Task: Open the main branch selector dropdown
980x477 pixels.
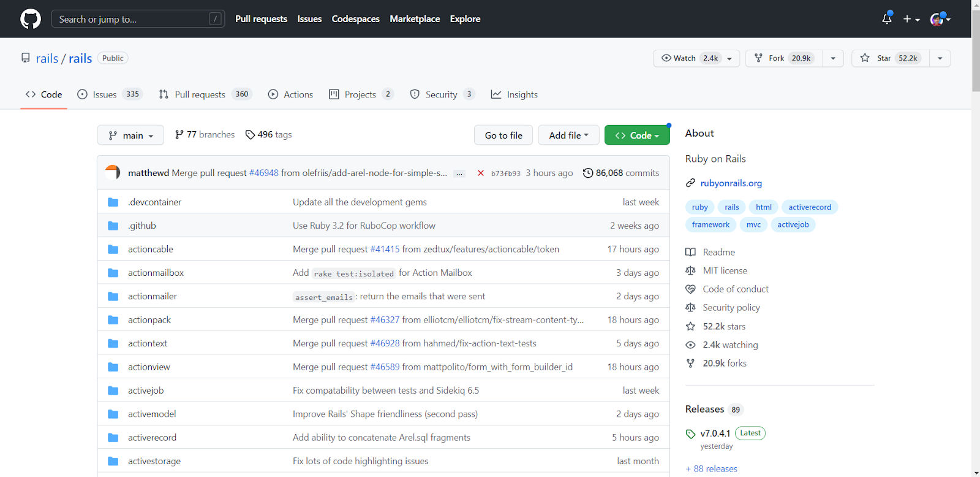Action: pyautogui.click(x=130, y=135)
